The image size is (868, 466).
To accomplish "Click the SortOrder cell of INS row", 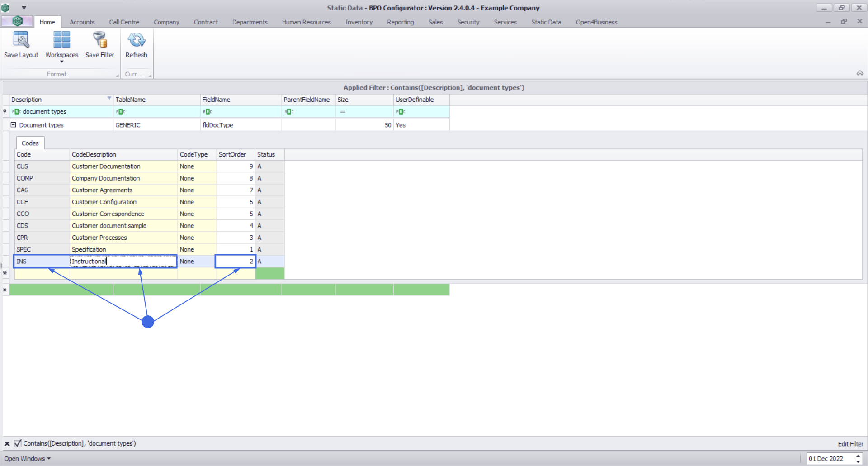I will (x=236, y=261).
